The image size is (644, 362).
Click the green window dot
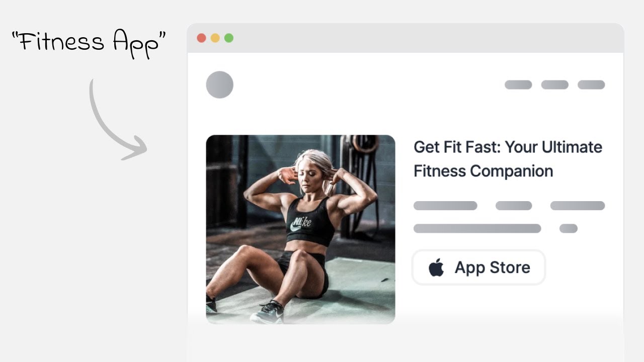click(228, 38)
